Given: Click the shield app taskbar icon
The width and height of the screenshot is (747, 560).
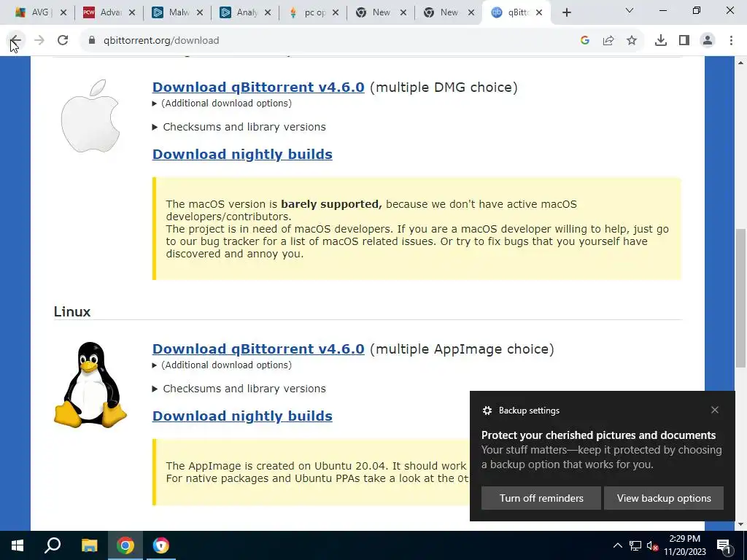Looking at the screenshot, I should click(x=161, y=545).
